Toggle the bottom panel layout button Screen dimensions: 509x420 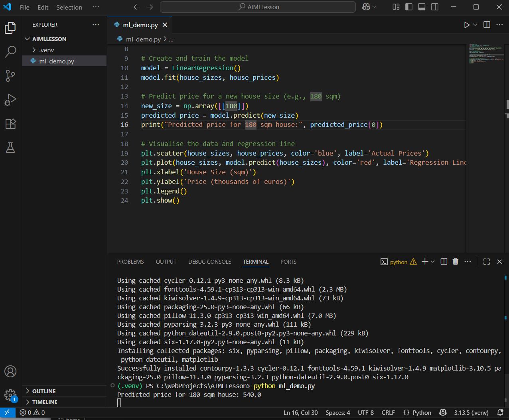pyautogui.click(x=422, y=7)
